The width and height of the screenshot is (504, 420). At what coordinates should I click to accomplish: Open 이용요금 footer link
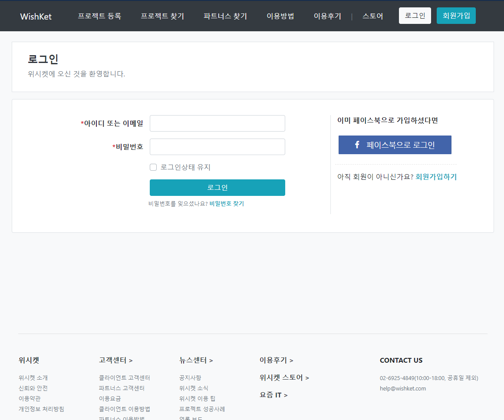(110, 398)
